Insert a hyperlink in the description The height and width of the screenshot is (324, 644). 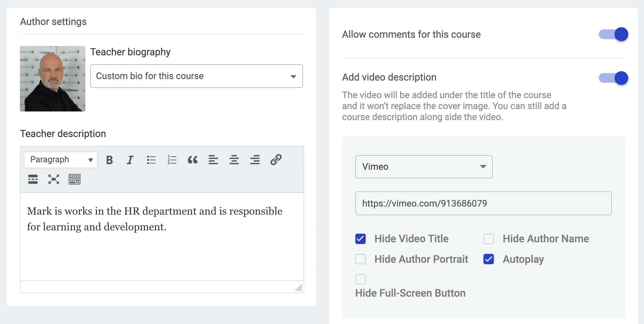(x=276, y=160)
